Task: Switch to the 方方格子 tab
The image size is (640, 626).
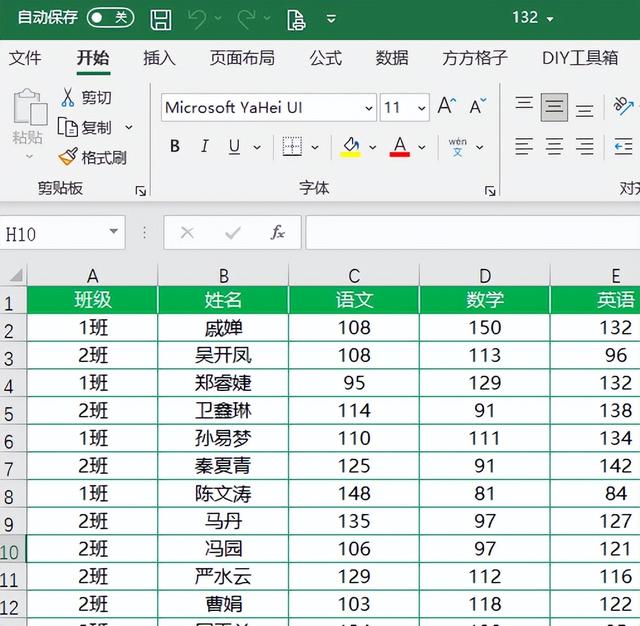Action: point(475,58)
